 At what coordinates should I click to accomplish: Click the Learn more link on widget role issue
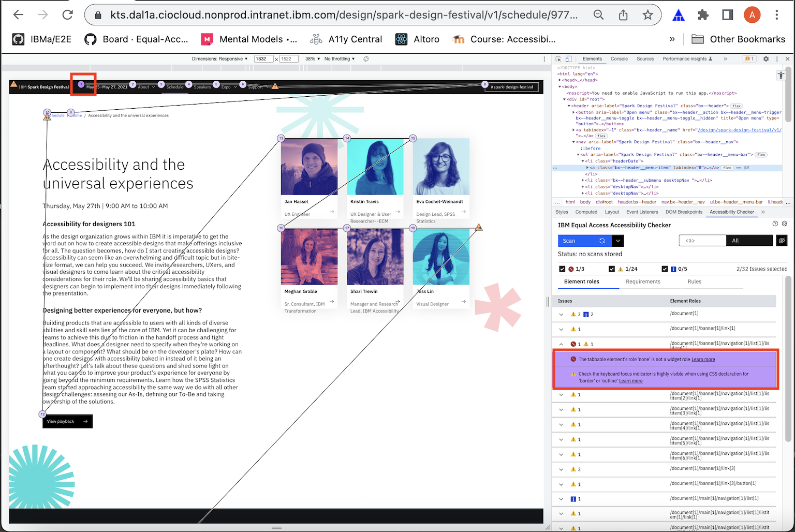pyautogui.click(x=703, y=359)
